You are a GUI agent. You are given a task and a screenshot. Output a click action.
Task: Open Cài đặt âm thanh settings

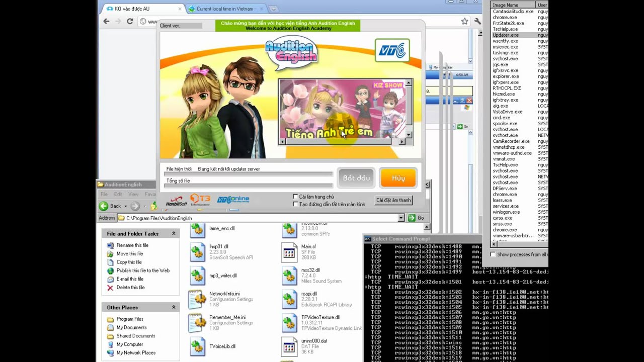pyautogui.click(x=393, y=200)
